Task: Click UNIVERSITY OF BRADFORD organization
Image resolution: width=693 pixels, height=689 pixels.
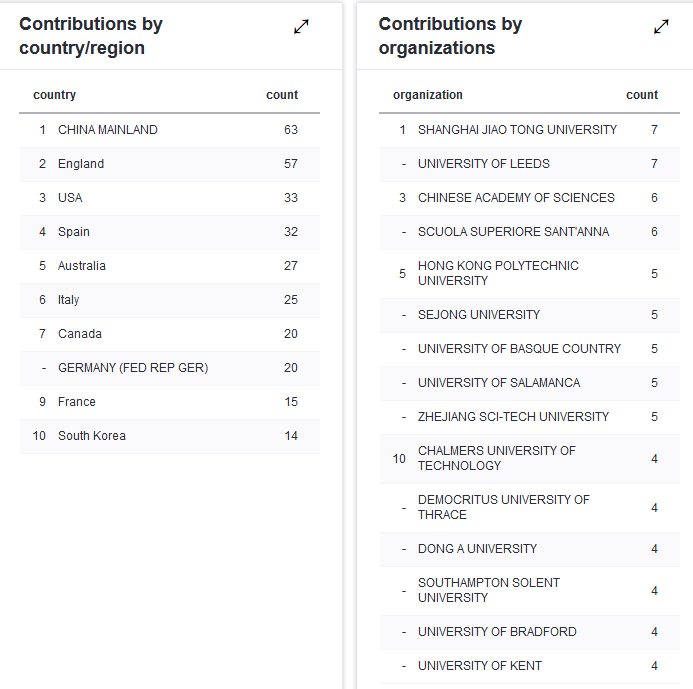Action: 497,632
